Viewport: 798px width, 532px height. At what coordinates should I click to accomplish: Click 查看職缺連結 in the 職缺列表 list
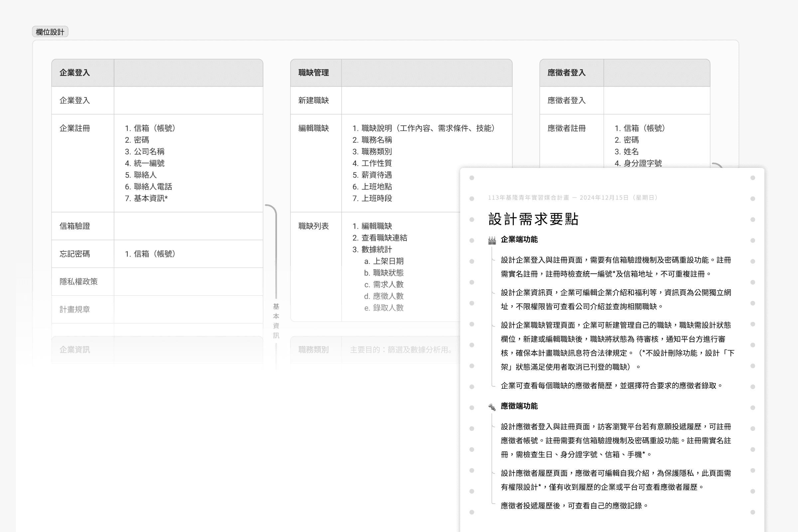click(x=384, y=238)
